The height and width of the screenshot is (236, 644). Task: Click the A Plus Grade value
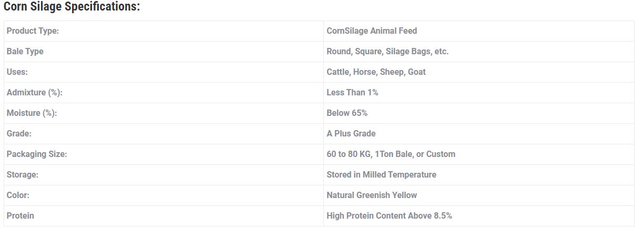tap(351, 134)
